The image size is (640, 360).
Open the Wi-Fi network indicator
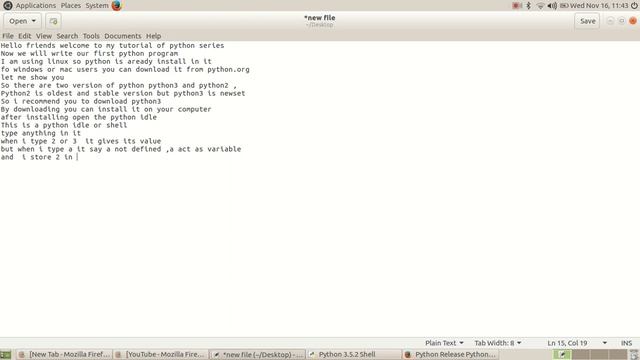[x=540, y=6]
